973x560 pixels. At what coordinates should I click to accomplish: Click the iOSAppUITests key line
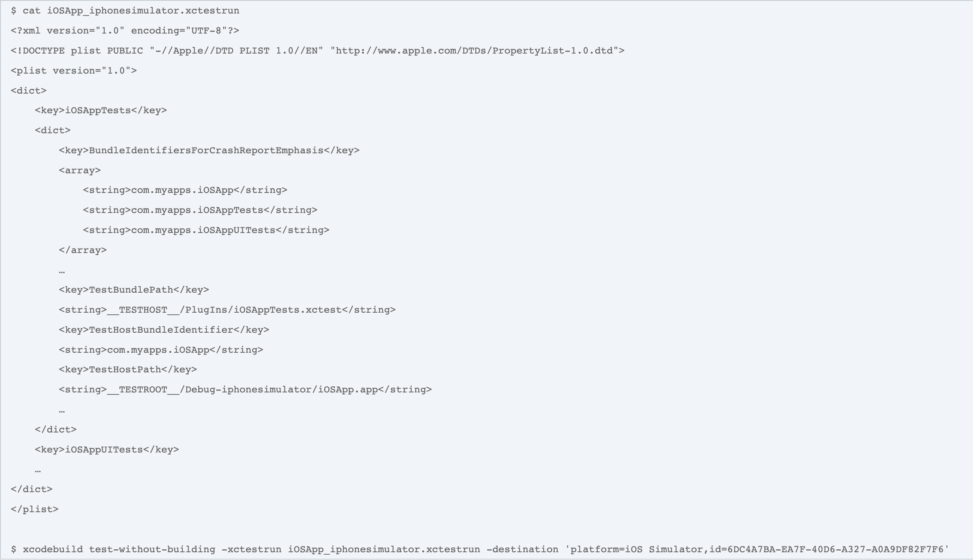point(107,450)
